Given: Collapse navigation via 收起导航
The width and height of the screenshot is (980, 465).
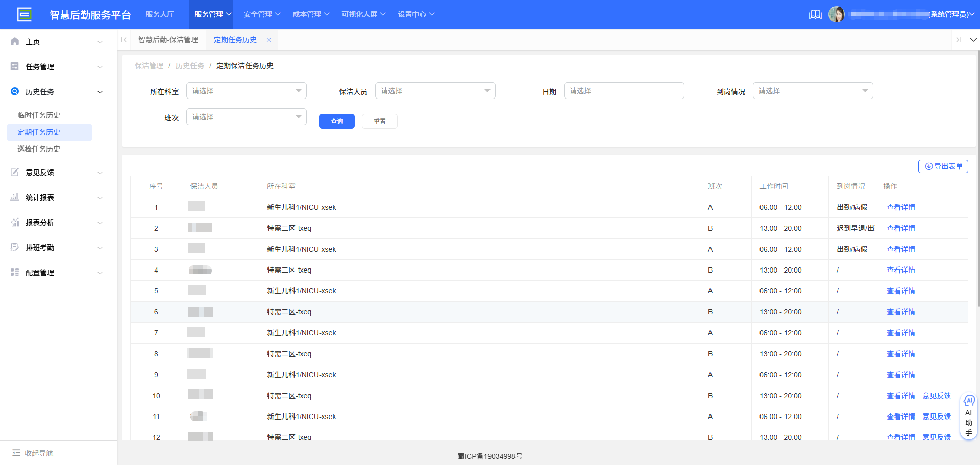Looking at the screenshot, I should point(33,453).
